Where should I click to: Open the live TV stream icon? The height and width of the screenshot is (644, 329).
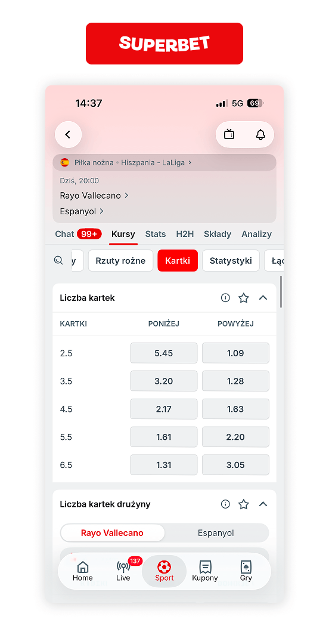tap(229, 134)
